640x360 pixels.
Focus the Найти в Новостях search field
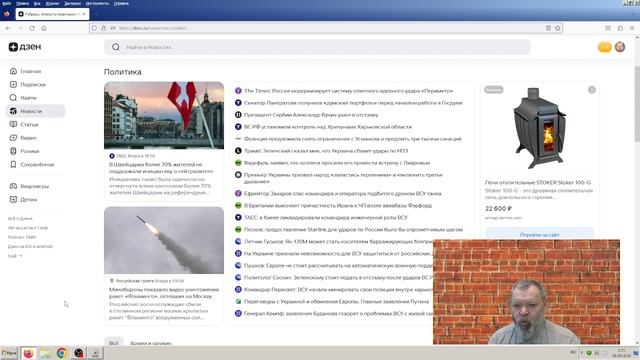(317, 47)
